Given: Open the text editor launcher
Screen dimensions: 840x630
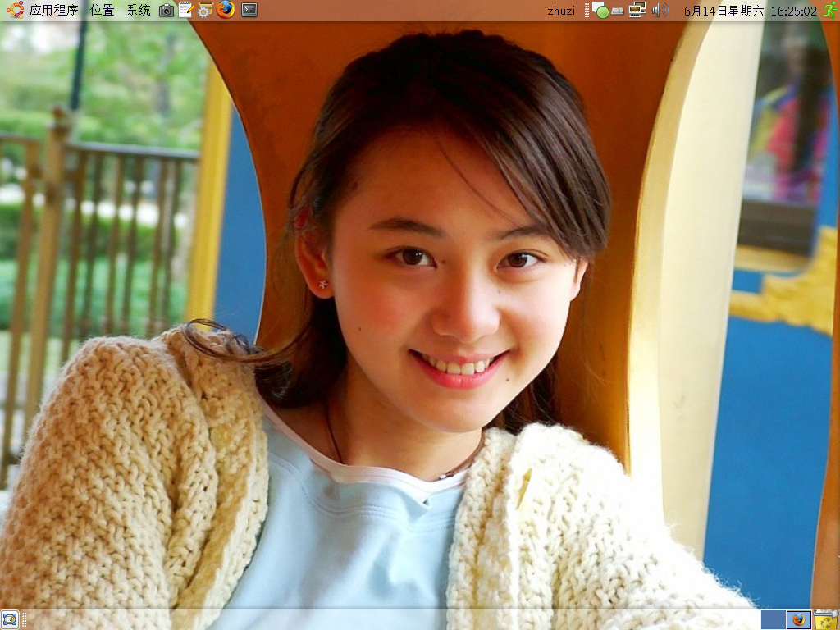Looking at the screenshot, I should click(186, 10).
